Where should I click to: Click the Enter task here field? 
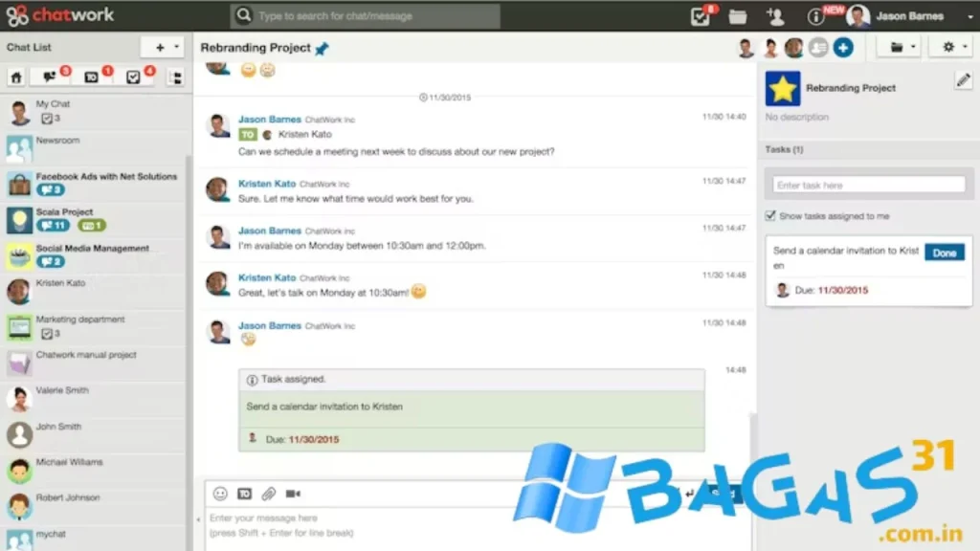[869, 185]
